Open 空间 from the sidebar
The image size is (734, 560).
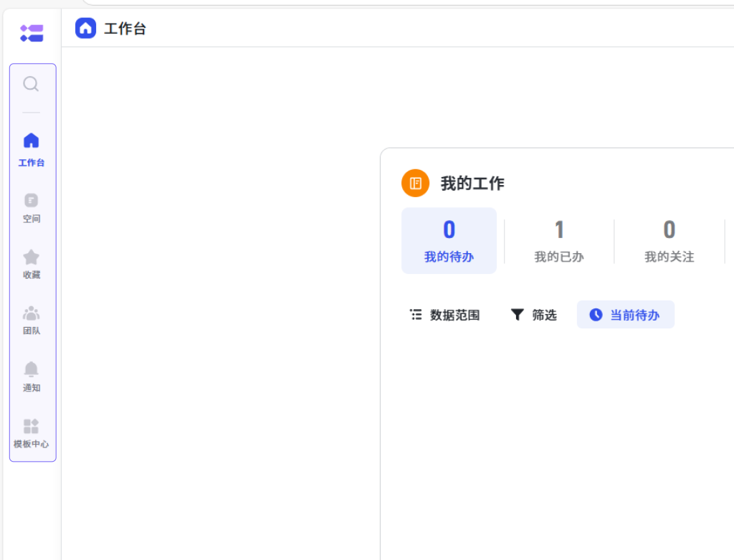tap(31, 207)
